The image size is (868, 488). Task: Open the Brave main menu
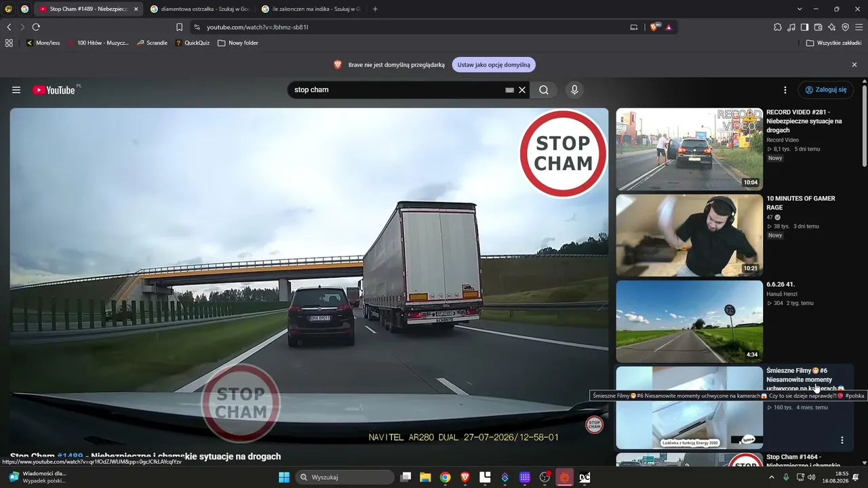(x=859, y=27)
